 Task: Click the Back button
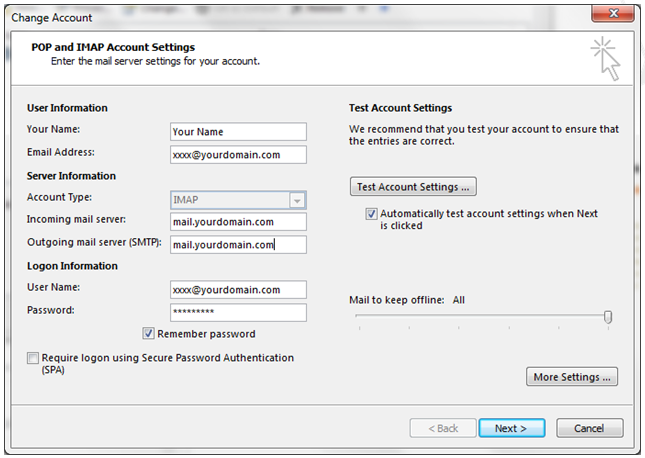tap(442, 428)
